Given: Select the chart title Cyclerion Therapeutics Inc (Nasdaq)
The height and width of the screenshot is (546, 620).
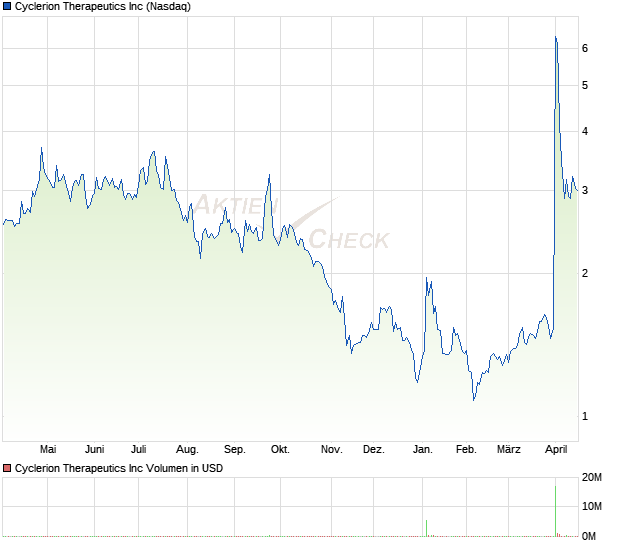Looking at the screenshot, I should tap(103, 7).
